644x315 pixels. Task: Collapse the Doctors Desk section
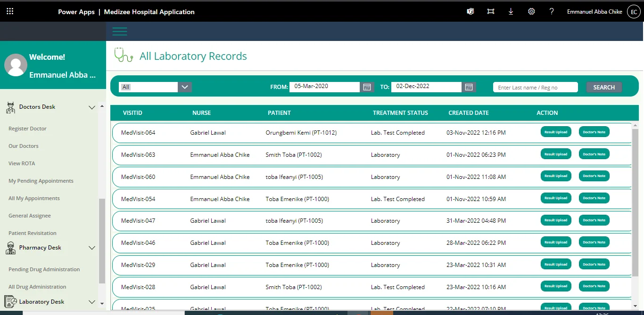coord(92,107)
